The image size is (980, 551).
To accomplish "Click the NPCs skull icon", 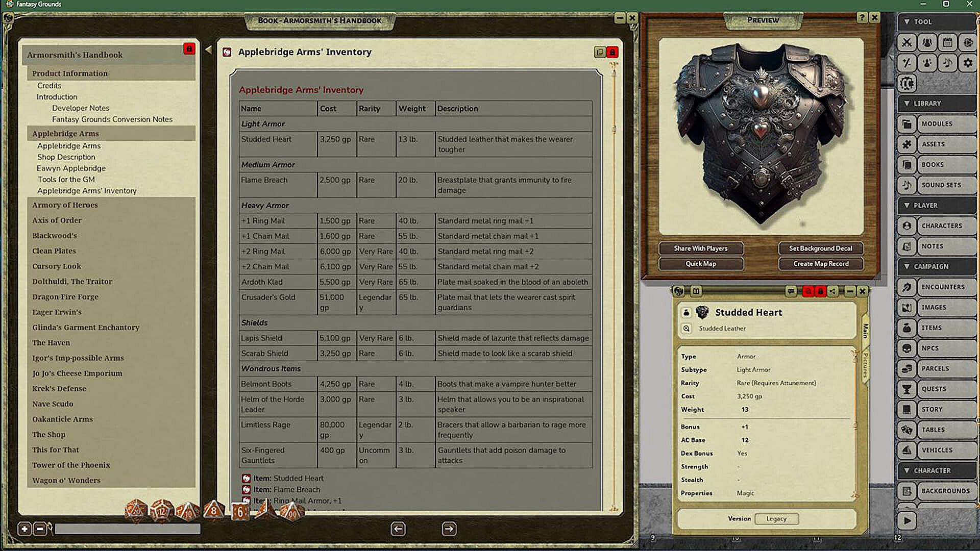I will click(x=907, y=348).
